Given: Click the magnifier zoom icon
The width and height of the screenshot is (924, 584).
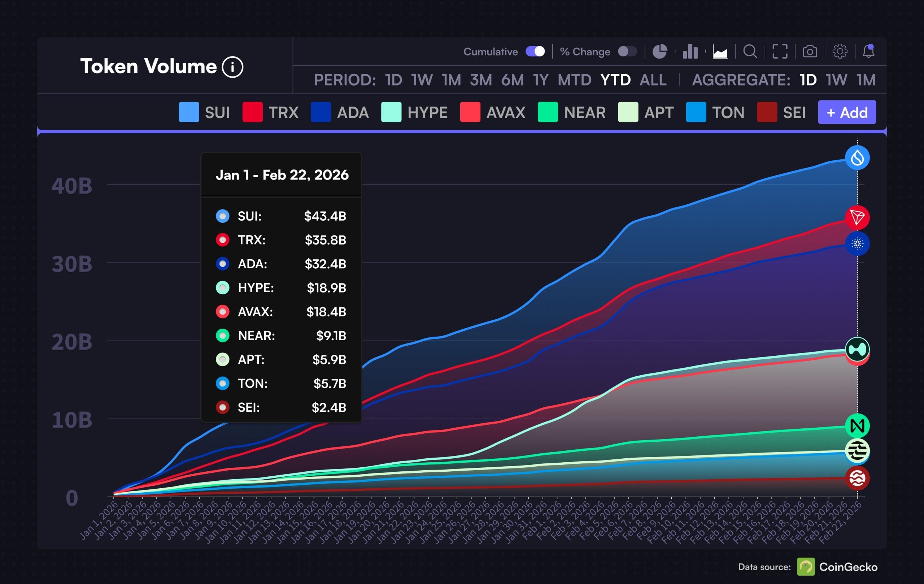Looking at the screenshot, I should pyautogui.click(x=750, y=51).
